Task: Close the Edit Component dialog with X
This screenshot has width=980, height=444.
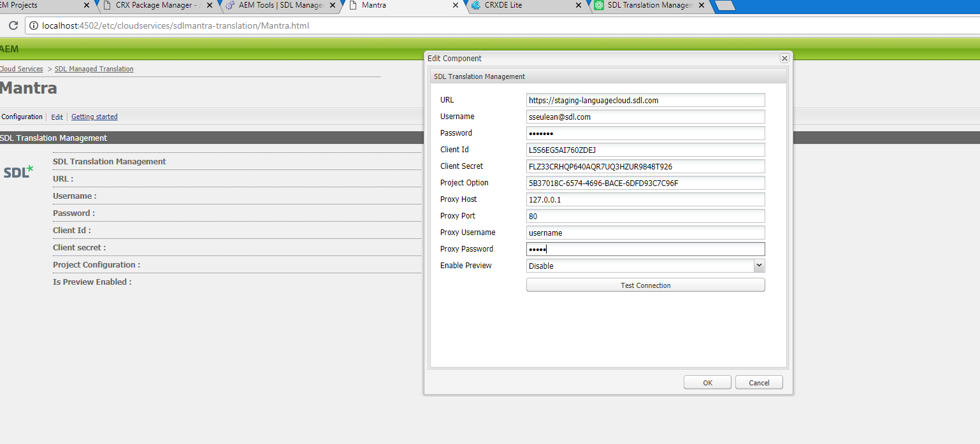Action: click(x=784, y=59)
